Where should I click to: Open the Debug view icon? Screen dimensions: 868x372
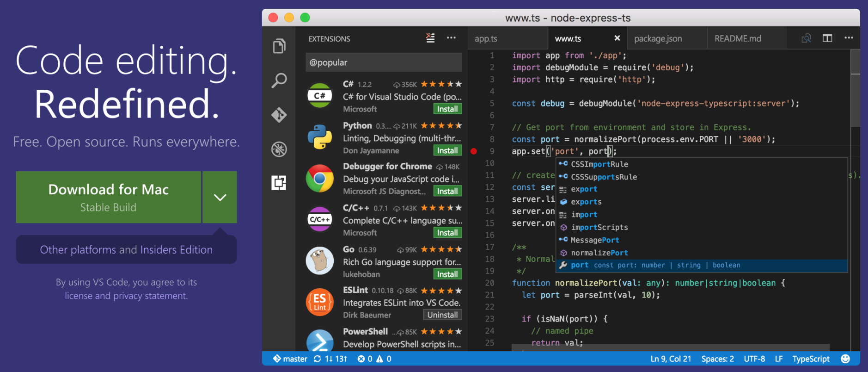point(279,149)
